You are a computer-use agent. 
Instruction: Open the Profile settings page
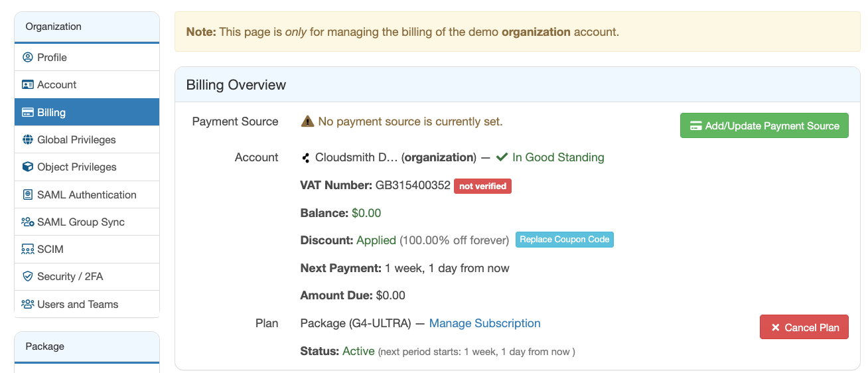52,58
